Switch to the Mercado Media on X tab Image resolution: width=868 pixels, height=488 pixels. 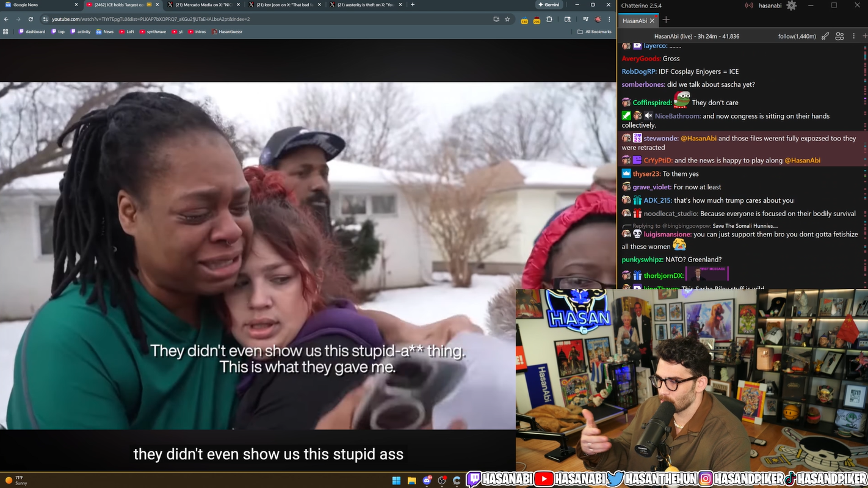[204, 5]
